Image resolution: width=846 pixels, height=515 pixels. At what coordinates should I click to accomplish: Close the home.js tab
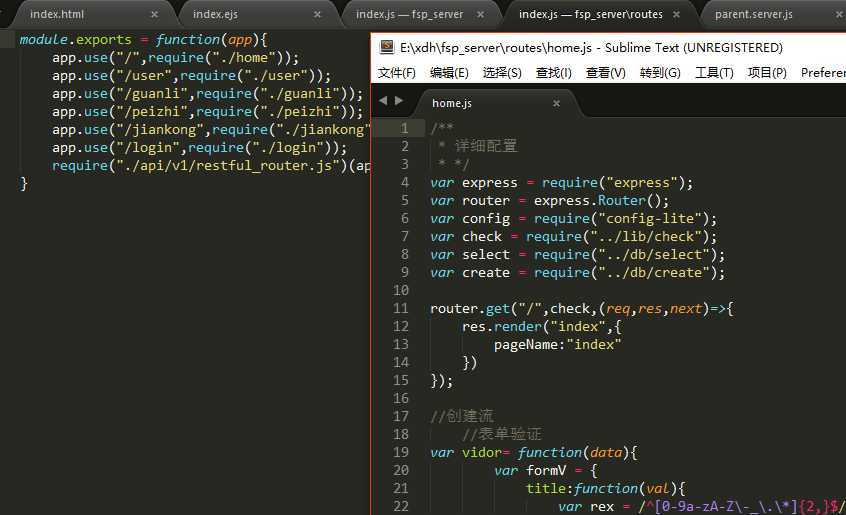556,103
